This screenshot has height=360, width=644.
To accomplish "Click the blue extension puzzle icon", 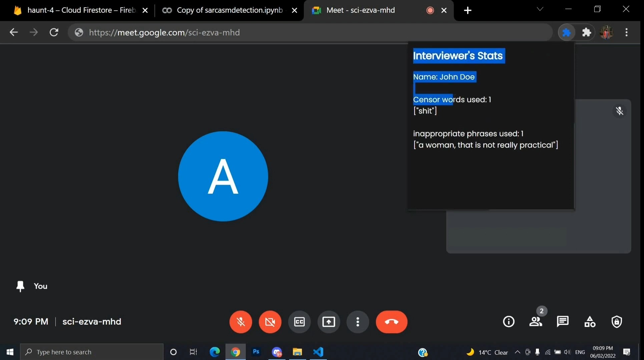I will 566,32.
